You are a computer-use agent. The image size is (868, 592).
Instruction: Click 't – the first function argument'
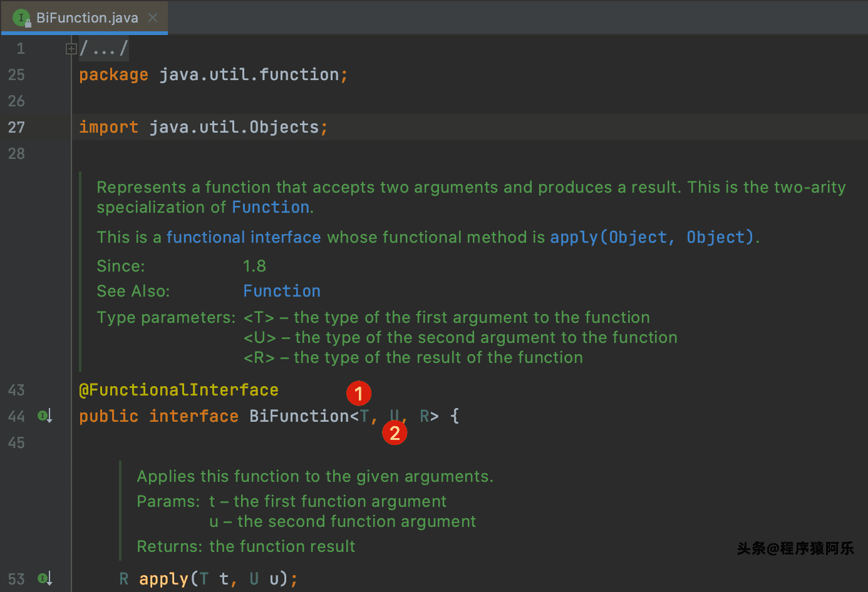tap(328, 501)
